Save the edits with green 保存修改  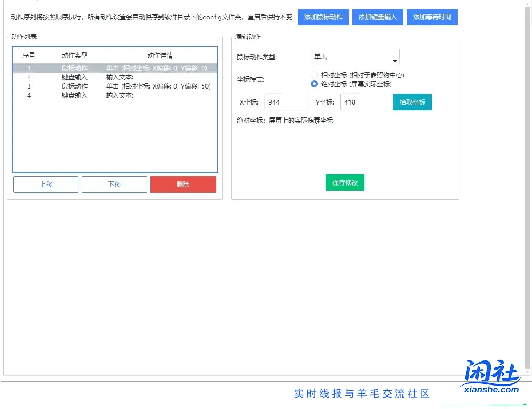point(345,182)
